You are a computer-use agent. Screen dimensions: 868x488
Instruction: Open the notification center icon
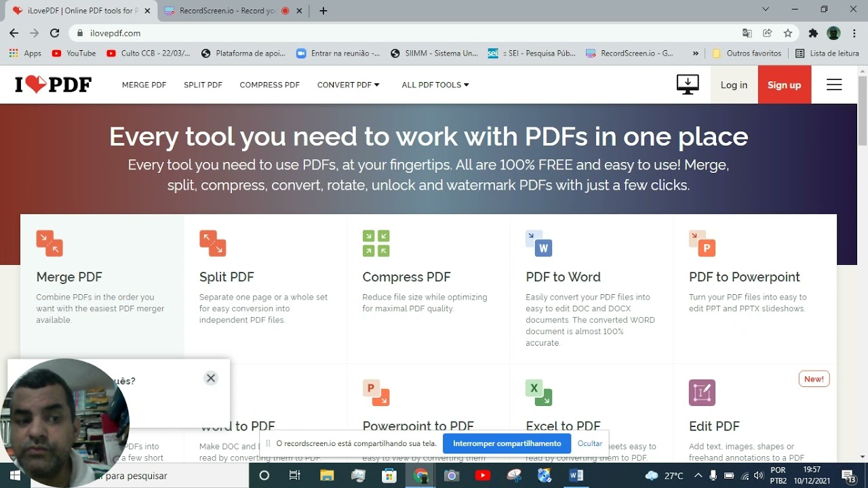(848, 476)
